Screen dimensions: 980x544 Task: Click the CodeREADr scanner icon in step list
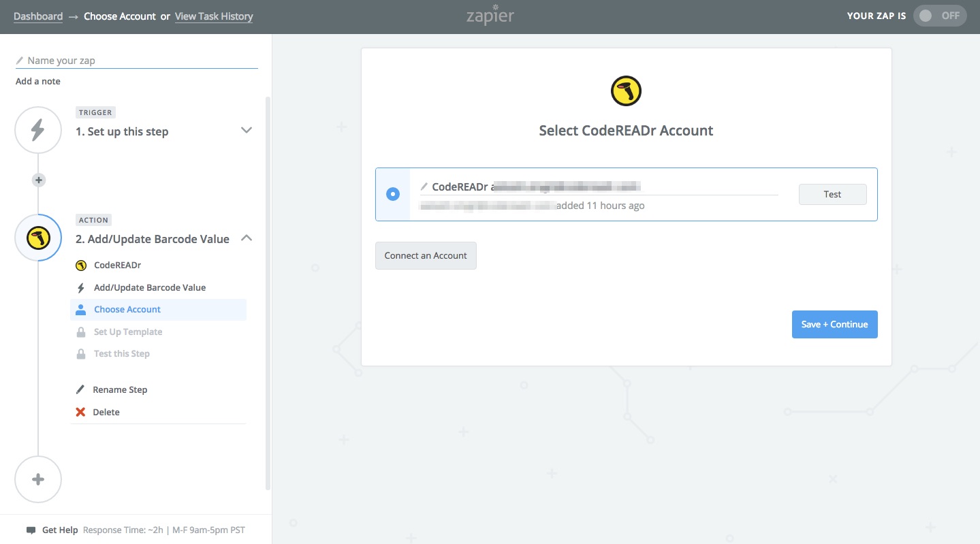coord(81,266)
